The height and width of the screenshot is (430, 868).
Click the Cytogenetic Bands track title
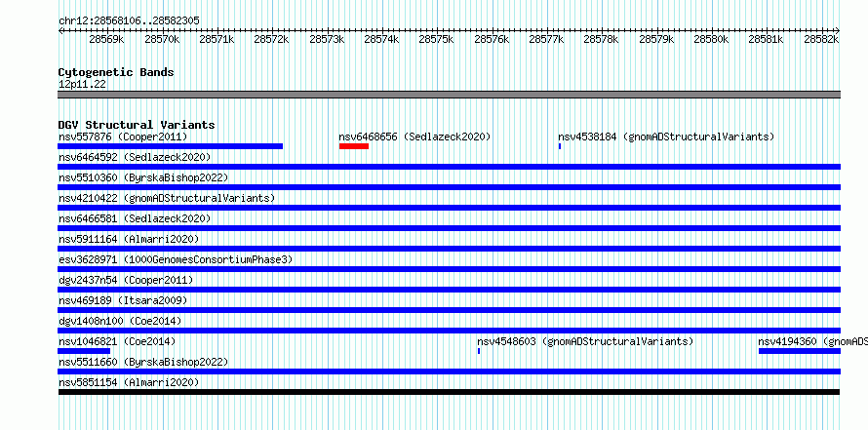116,72
